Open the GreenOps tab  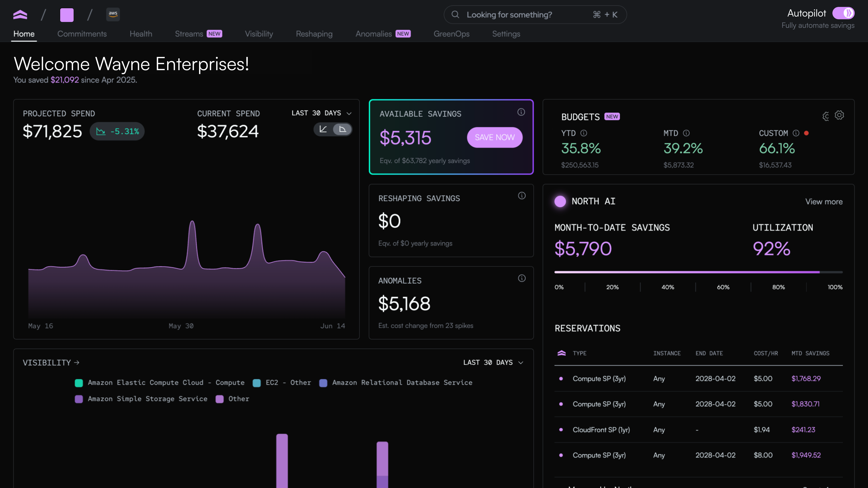click(452, 34)
